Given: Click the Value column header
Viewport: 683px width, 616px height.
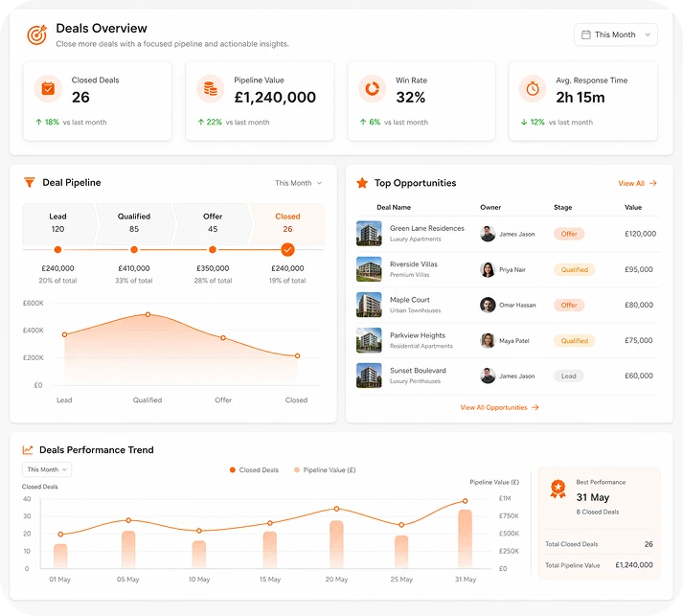Looking at the screenshot, I should [633, 207].
